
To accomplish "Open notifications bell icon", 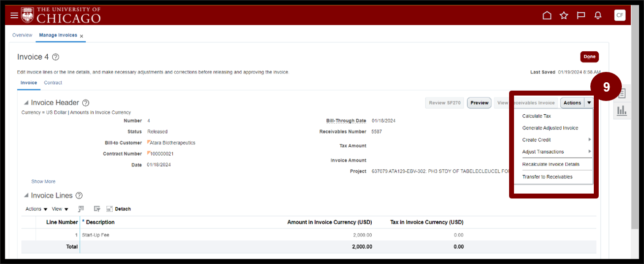I will (x=598, y=15).
